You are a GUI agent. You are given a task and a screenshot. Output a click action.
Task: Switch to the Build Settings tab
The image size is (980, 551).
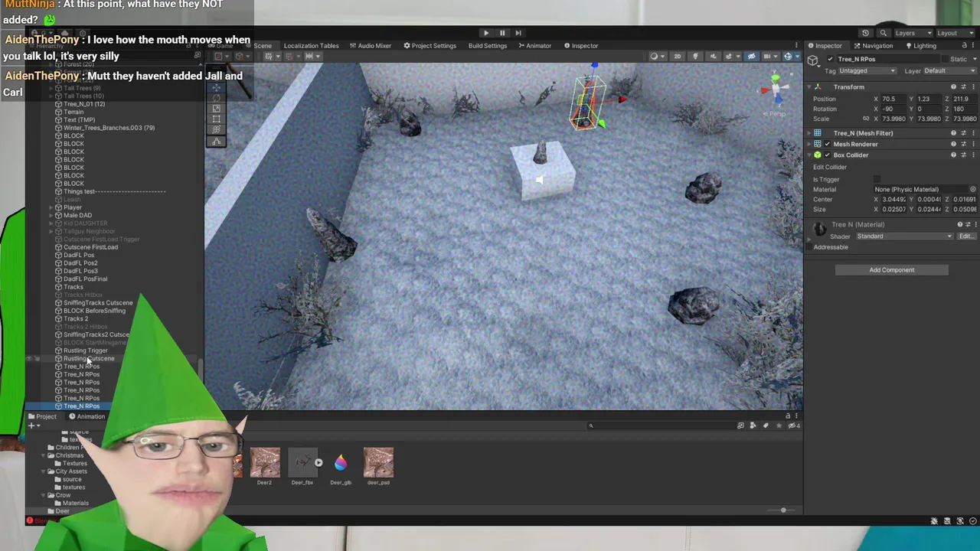click(488, 46)
